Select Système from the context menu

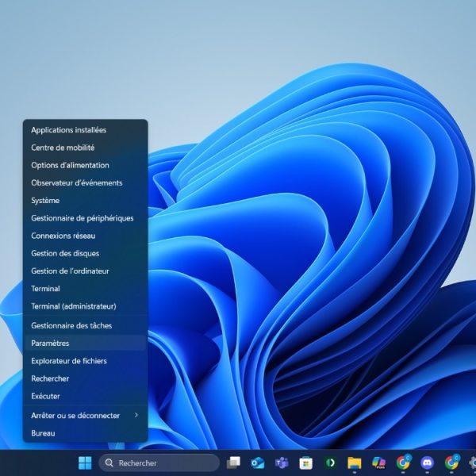click(86, 201)
